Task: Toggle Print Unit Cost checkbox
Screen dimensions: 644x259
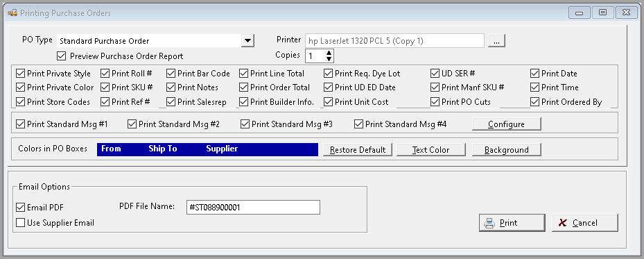Action: coord(328,102)
